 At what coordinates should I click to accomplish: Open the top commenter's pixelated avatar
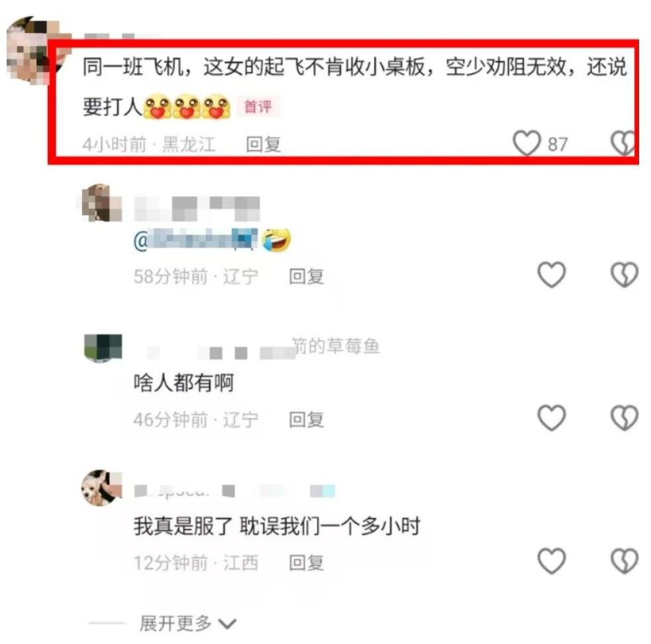point(33,50)
